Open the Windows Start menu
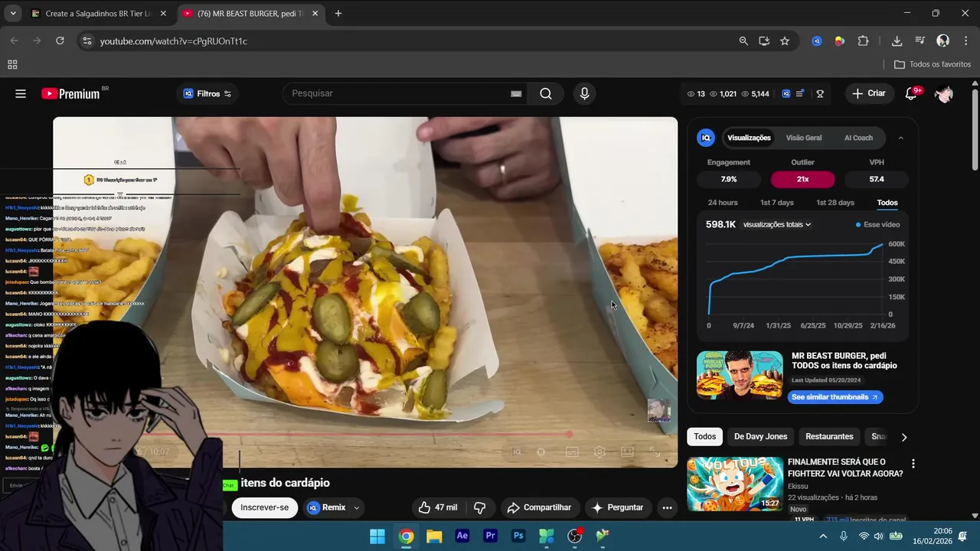 click(x=377, y=536)
